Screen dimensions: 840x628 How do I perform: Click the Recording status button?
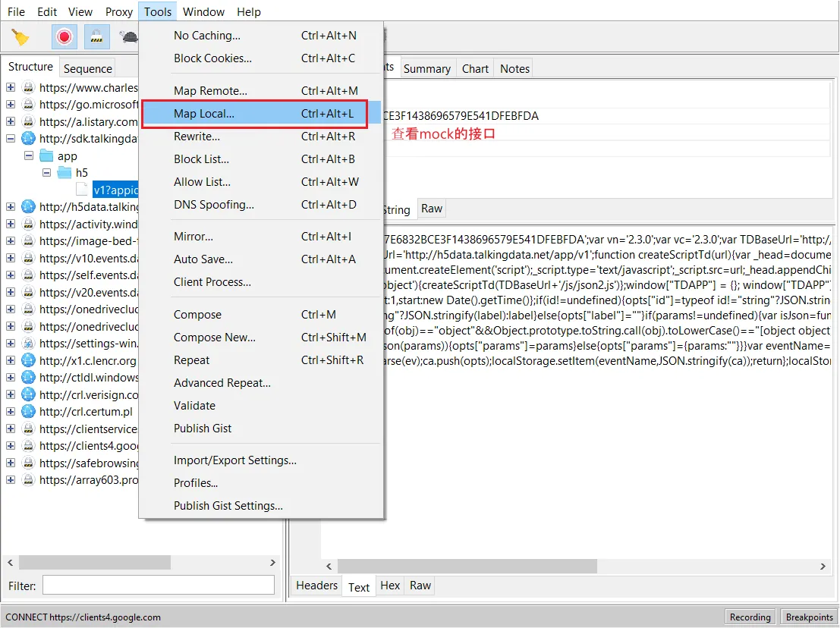tap(750, 617)
